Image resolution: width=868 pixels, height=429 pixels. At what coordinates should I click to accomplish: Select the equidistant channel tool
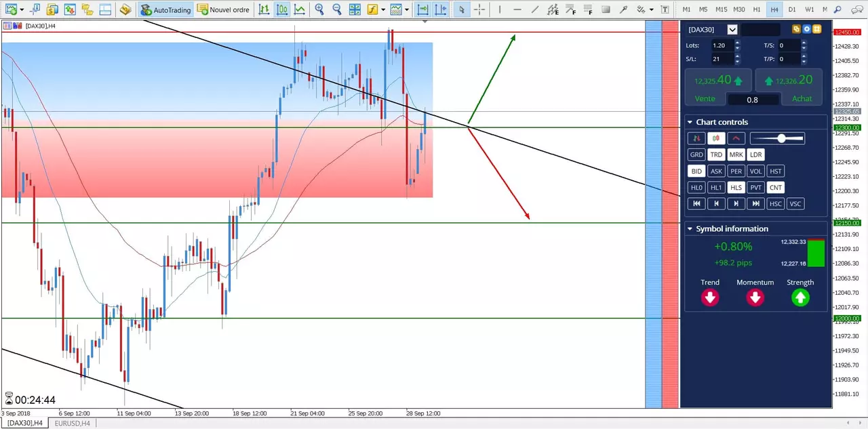coord(553,9)
